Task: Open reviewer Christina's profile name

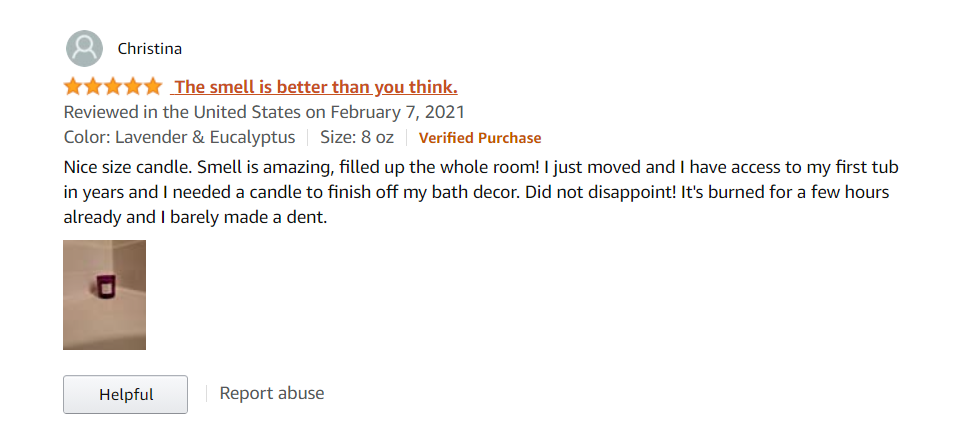Action: coord(149,48)
